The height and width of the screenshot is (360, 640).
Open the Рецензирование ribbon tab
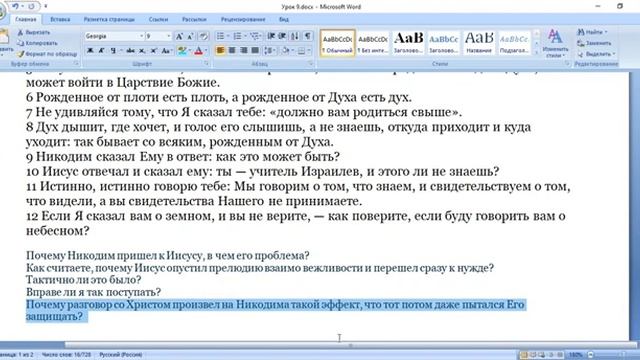point(243,19)
